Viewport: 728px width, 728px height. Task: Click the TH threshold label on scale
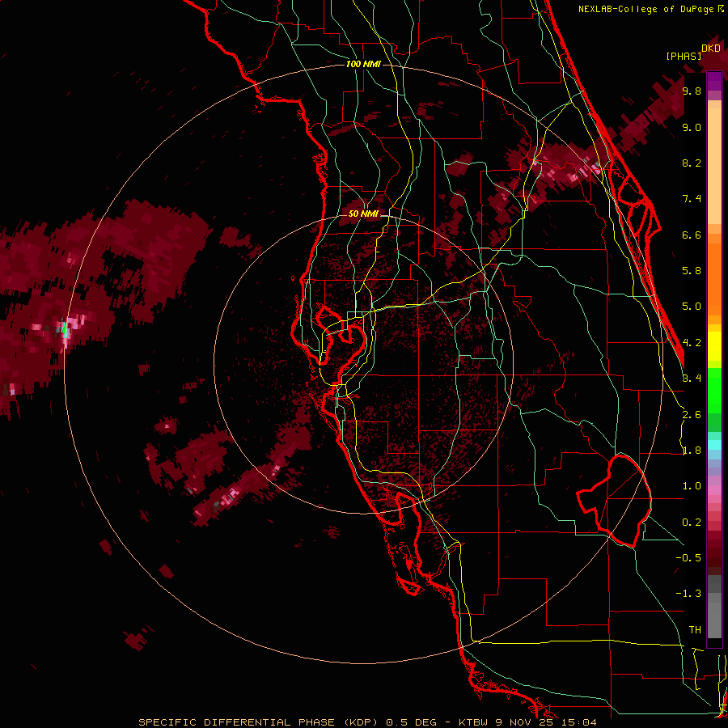click(x=695, y=630)
